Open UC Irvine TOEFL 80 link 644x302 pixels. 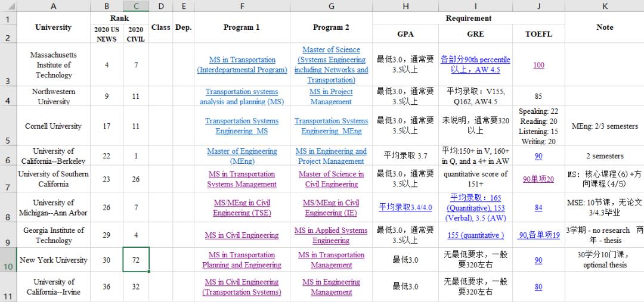pyautogui.click(x=538, y=287)
